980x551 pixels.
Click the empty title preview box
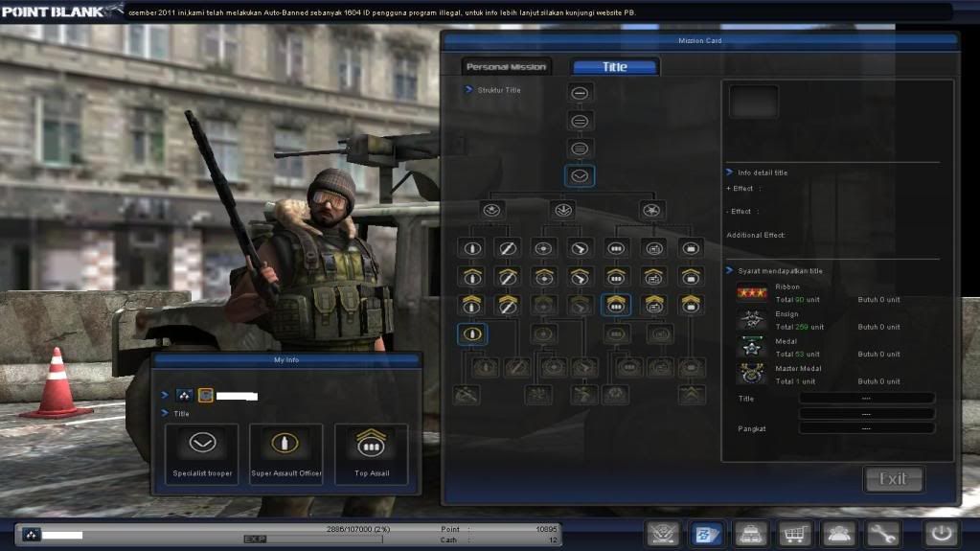pyautogui.click(x=754, y=102)
